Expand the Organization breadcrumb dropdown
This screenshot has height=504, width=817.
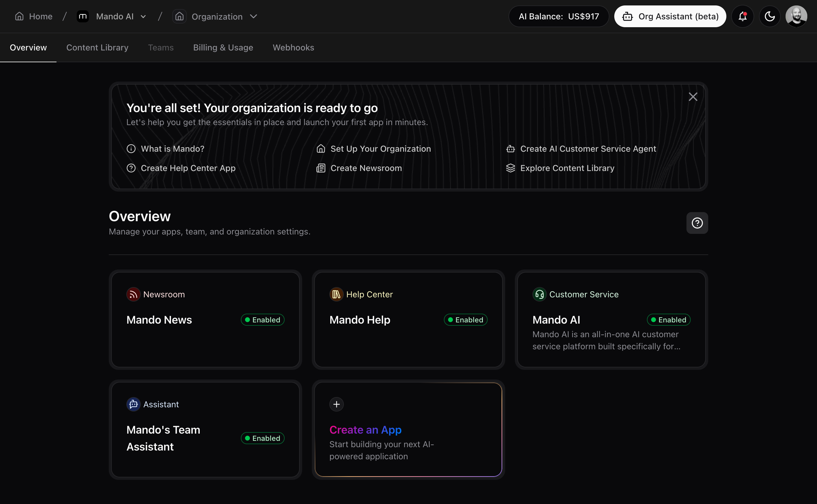pos(253,17)
